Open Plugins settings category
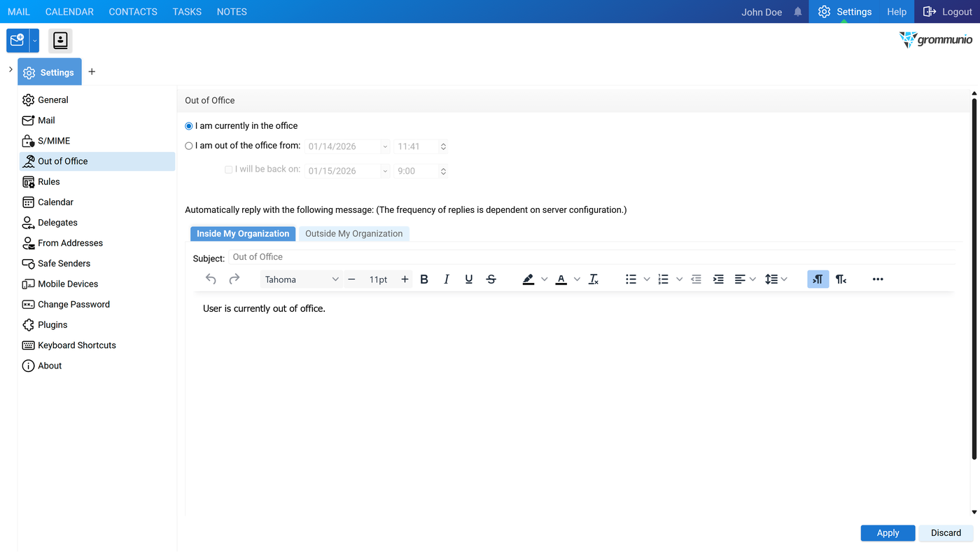This screenshot has width=980, height=552. click(97, 325)
